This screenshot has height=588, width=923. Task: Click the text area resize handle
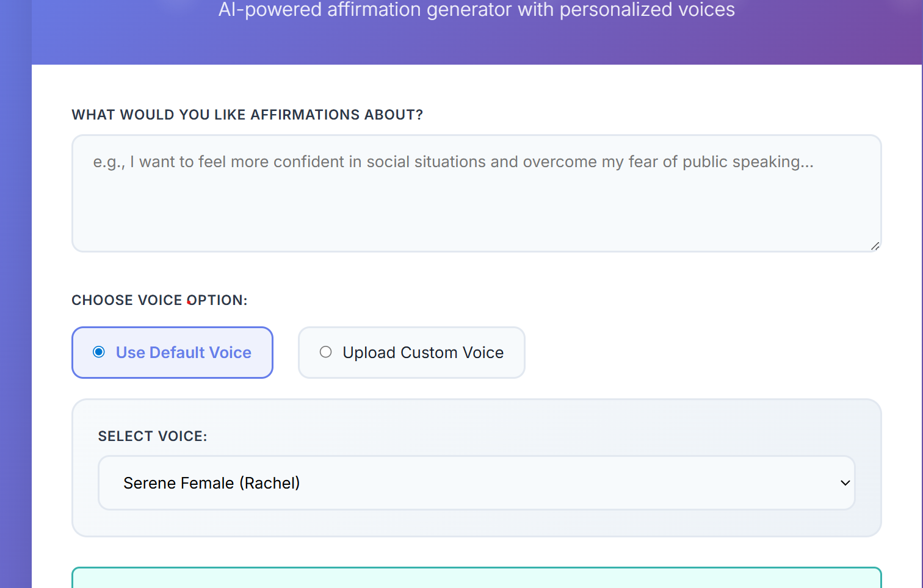click(875, 246)
